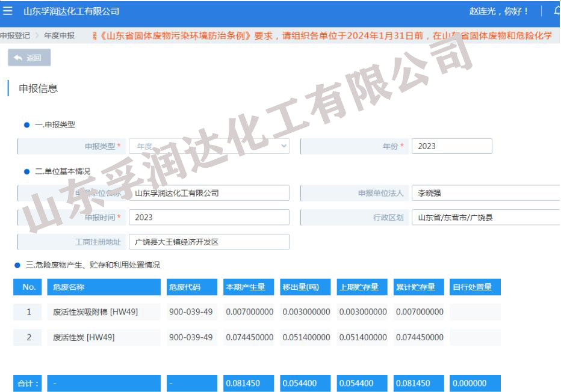This screenshot has width=561, height=392.
Task: Click the user greeting 赵连光，你好！
Action: click(x=499, y=11)
